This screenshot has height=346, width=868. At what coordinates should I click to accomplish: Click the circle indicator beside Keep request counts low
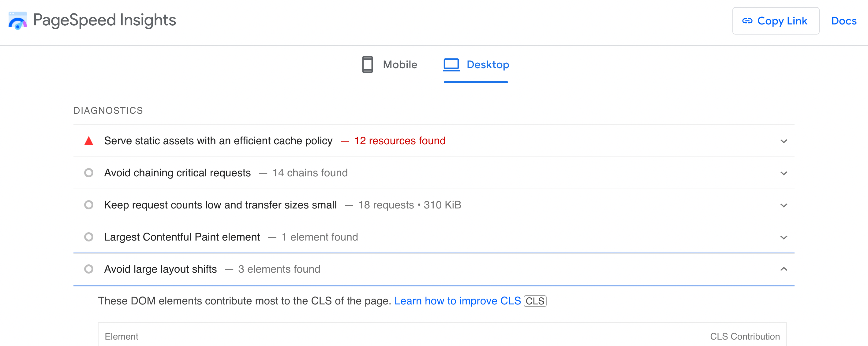89,205
